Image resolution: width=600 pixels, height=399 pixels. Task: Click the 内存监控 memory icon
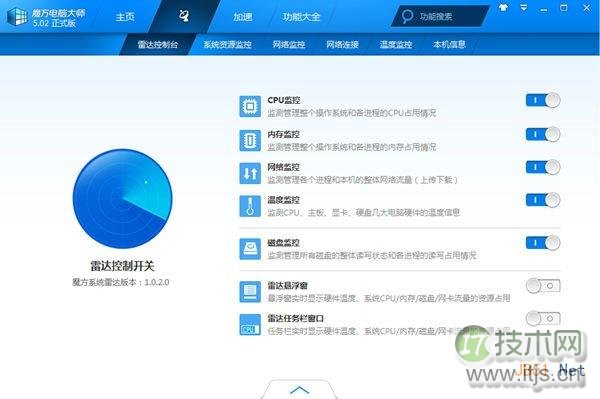pyautogui.click(x=250, y=140)
